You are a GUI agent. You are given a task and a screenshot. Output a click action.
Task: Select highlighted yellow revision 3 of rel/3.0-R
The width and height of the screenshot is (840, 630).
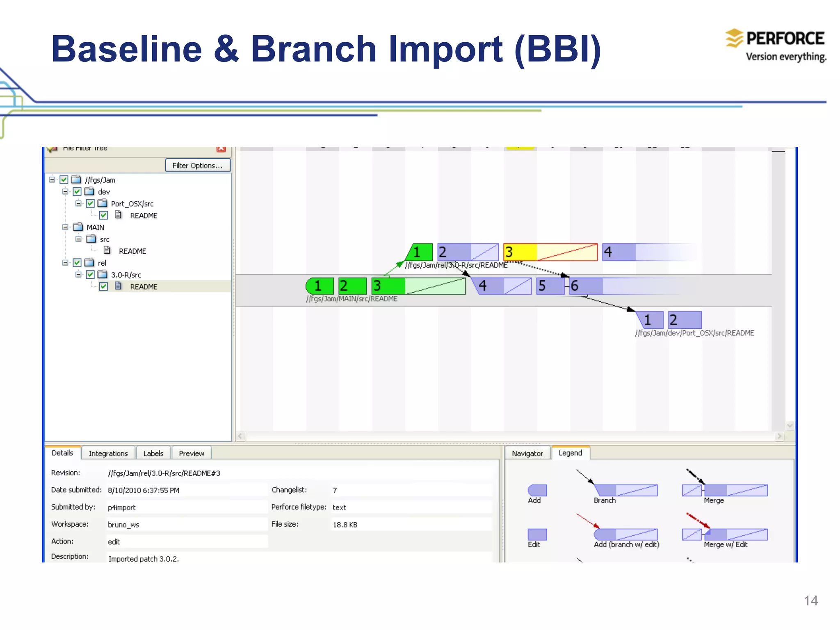tap(550, 252)
